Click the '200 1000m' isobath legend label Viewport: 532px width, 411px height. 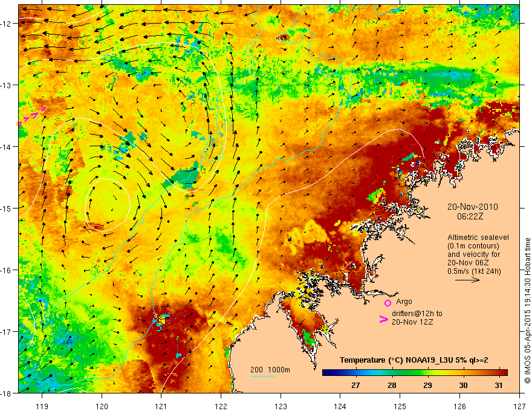[x=270, y=370]
